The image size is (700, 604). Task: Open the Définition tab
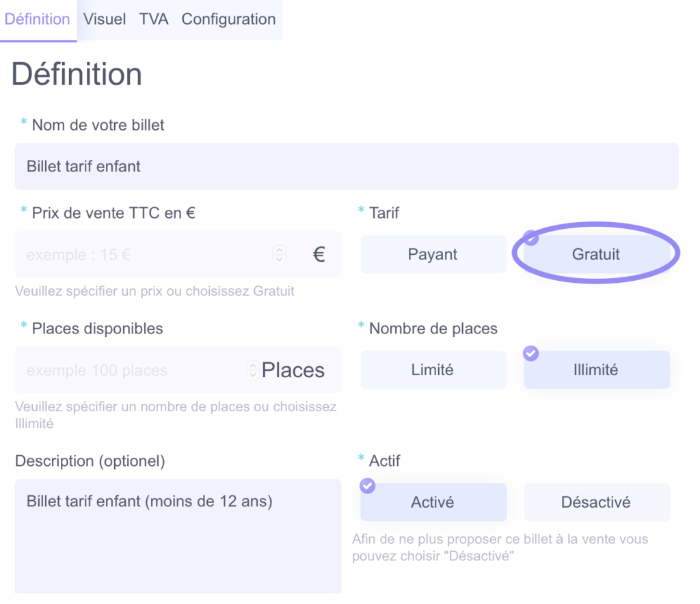[38, 20]
